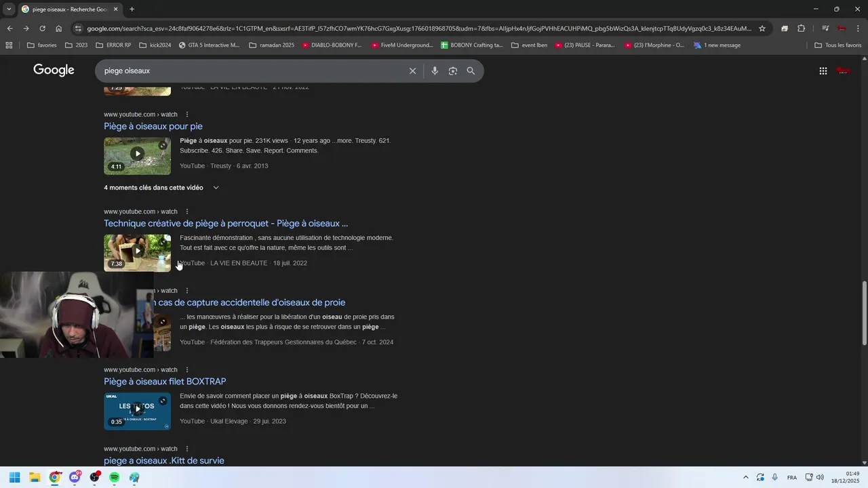Clear the Google search box text

tap(412, 70)
